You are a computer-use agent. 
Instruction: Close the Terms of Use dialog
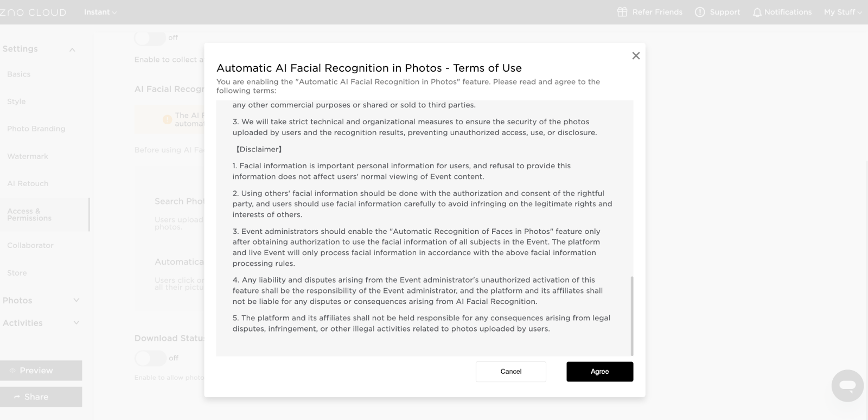[x=636, y=56]
